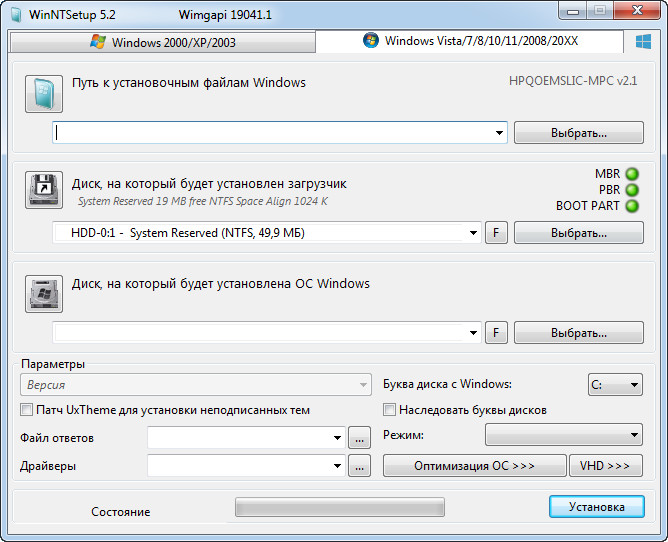This screenshot has height=542, width=668.
Task: Click Выбрать for installation files path
Action: point(579,133)
